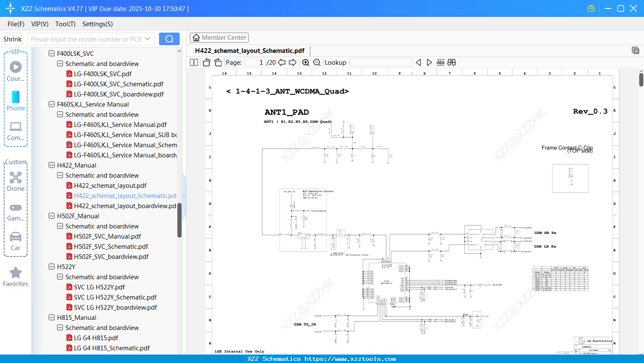Zoom in on the schematic page
The height and width of the screenshot is (363, 644).
(x=305, y=62)
